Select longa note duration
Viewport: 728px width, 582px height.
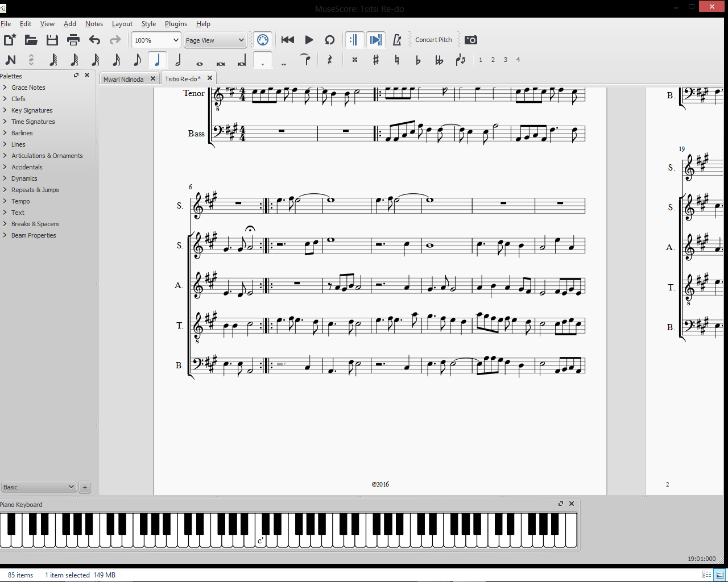pyautogui.click(x=242, y=60)
